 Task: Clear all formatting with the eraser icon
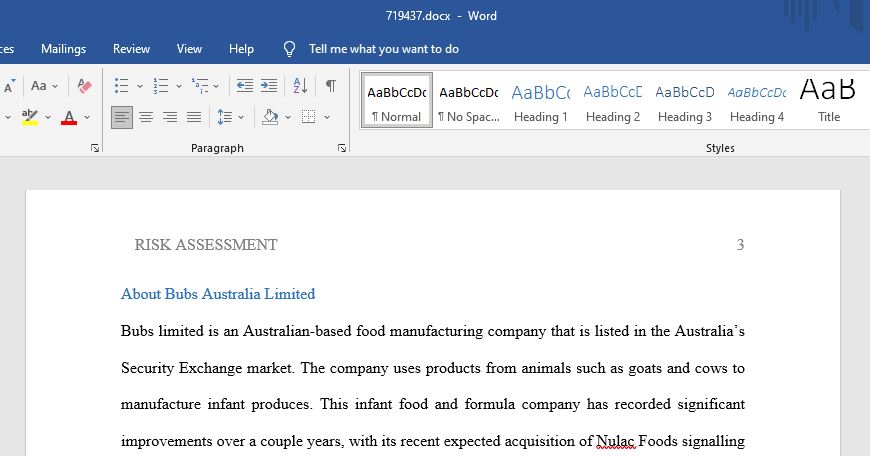[x=84, y=85]
